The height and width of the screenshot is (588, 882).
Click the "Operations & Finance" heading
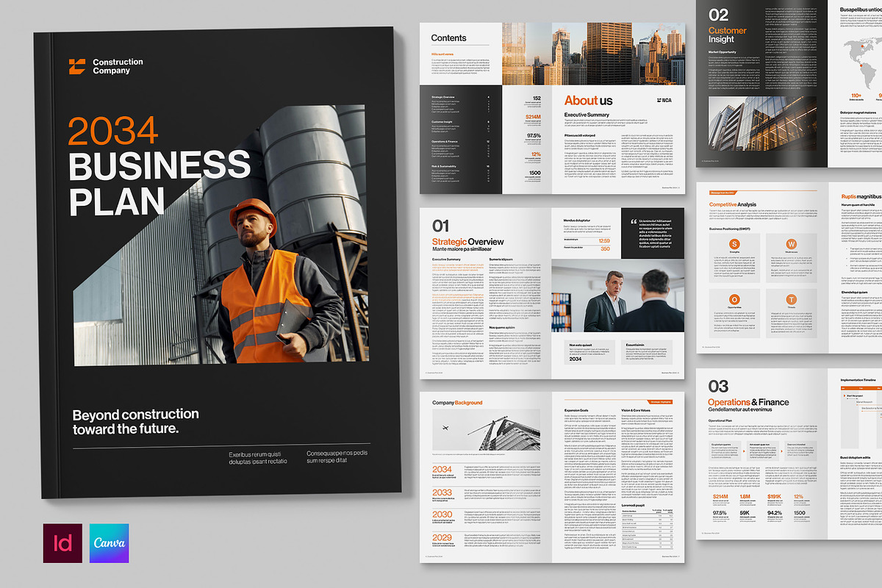pos(748,402)
